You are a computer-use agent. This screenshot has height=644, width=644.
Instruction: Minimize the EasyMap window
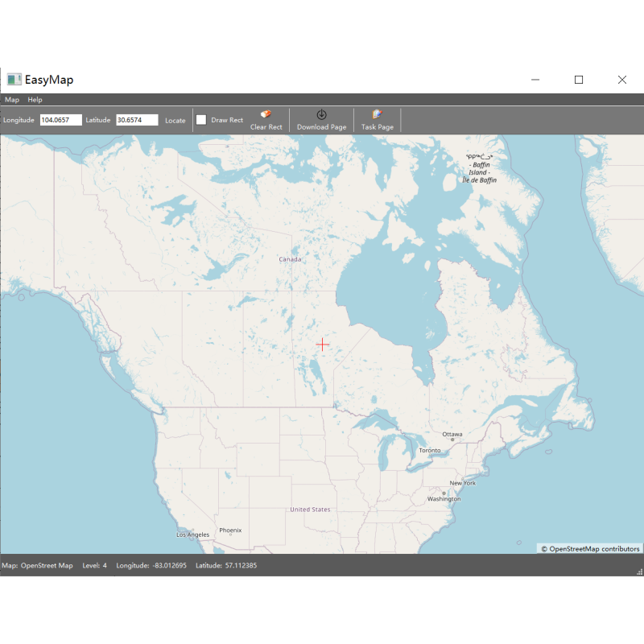point(535,80)
